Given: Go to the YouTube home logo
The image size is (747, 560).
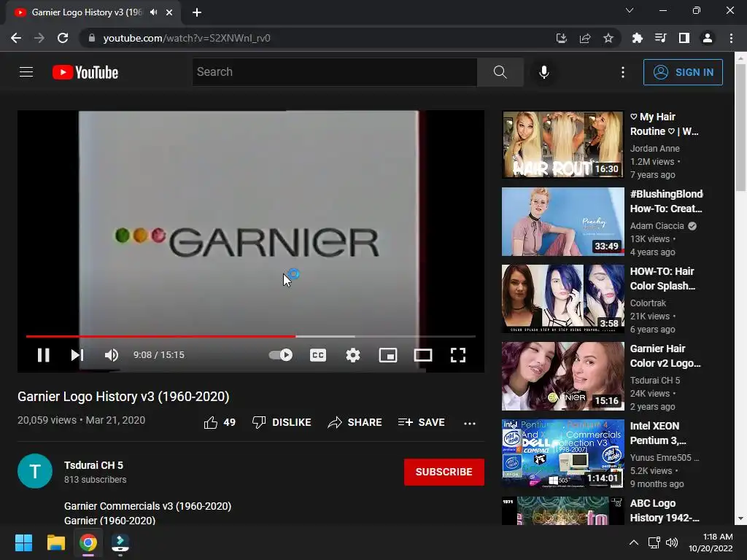Looking at the screenshot, I should pyautogui.click(x=85, y=72).
